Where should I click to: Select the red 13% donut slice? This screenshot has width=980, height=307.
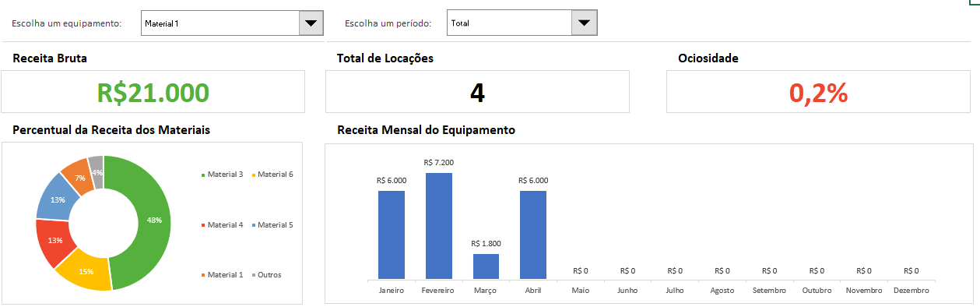(55, 241)
